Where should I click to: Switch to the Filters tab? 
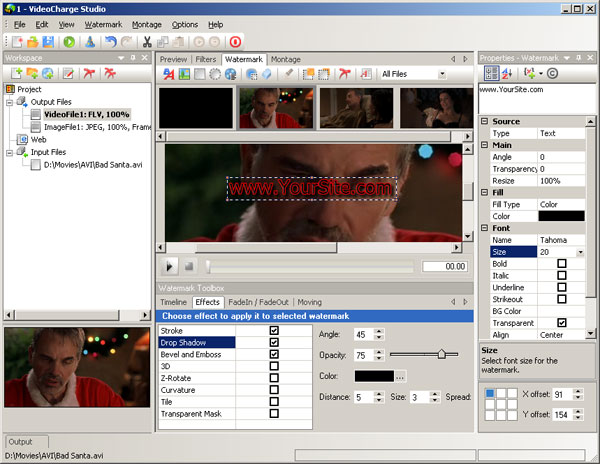click(206, 59)
